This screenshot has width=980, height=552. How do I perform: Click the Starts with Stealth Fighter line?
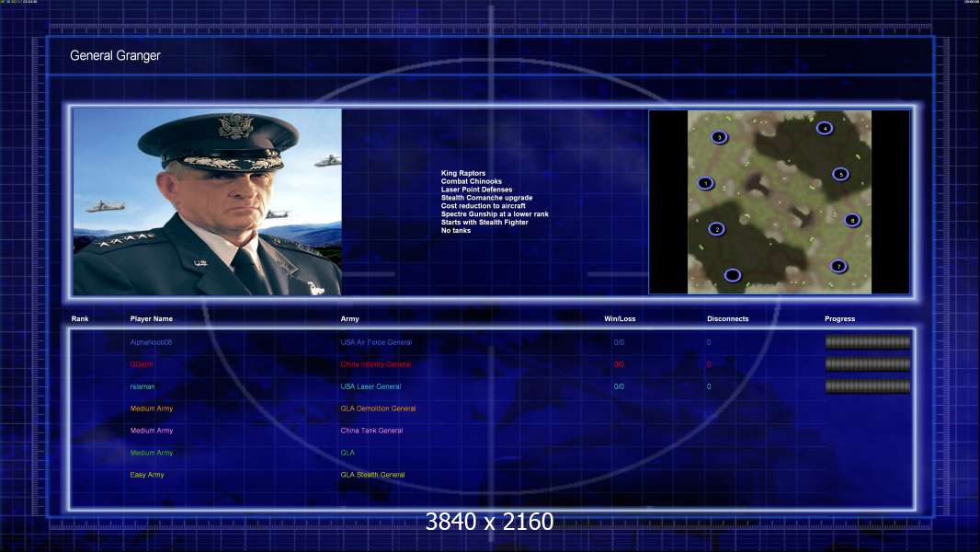point(484,222)
